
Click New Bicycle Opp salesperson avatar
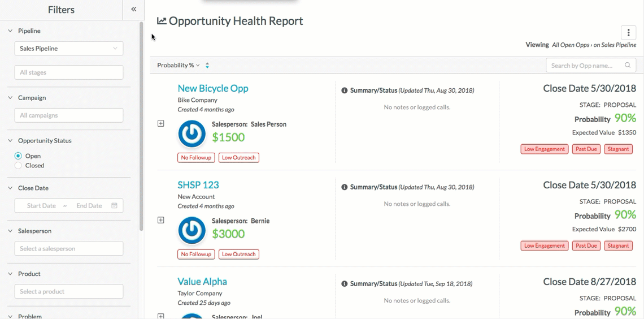tap(192, 133)
